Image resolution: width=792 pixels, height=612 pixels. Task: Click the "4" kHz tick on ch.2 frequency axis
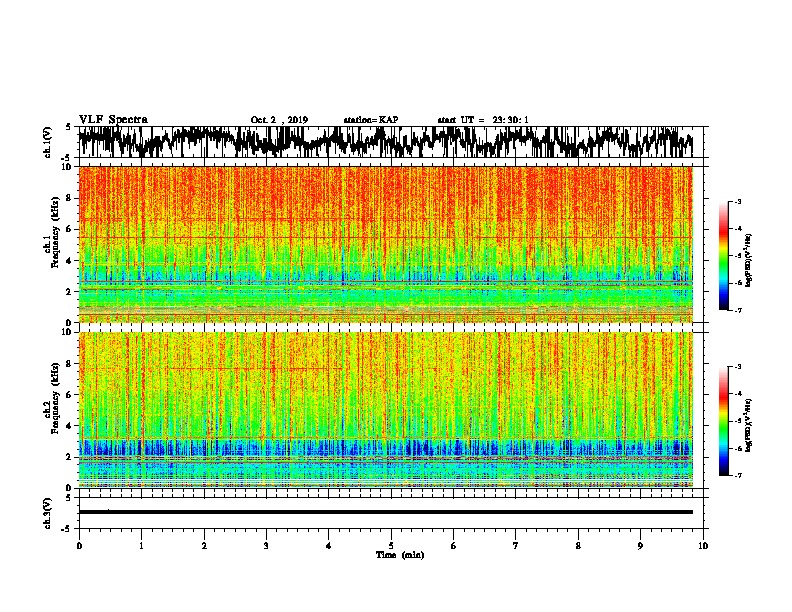[x=71, y=426]
